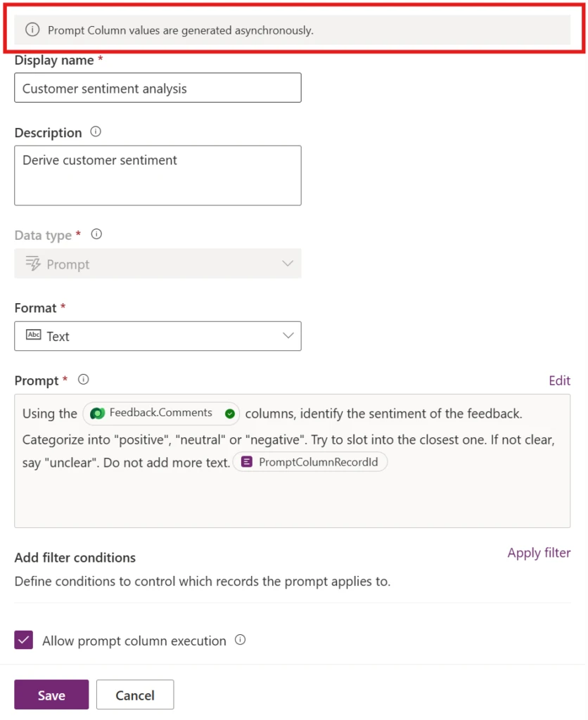The width and height of the screenshot is (588, 720).
Task: Click the info icon in the asynchronous notice banner
Action: [32, 30]
